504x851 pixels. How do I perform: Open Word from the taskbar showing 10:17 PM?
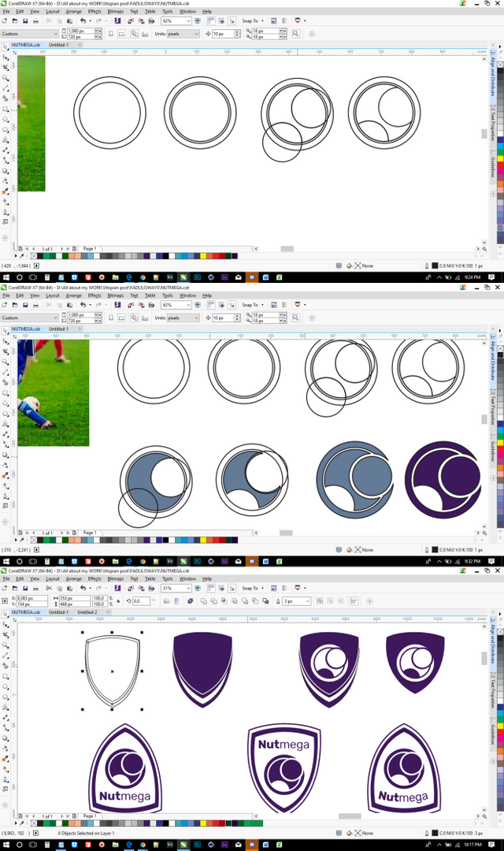pos(266,845)
